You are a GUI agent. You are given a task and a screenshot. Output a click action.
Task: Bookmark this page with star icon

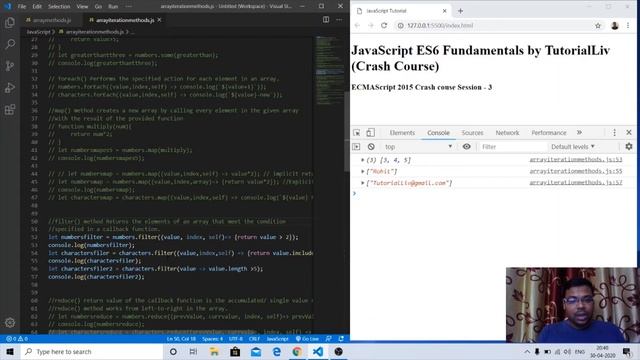pyautogui.click(x=598, y=25)
